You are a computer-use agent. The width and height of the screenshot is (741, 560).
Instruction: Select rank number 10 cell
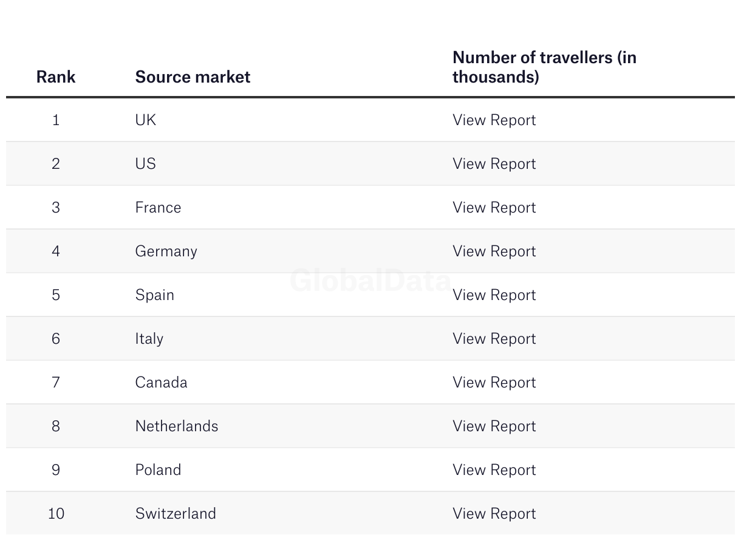56,514
